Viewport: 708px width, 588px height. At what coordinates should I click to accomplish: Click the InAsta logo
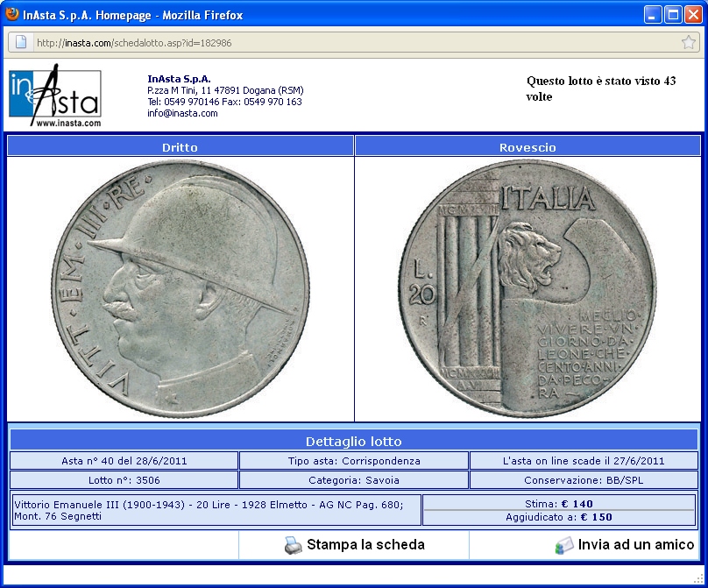point(55,96)
